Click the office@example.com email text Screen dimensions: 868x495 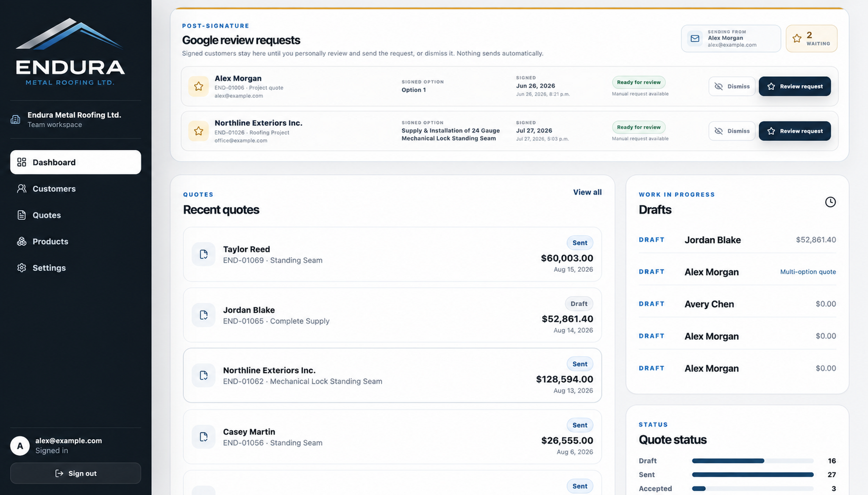coord(241,141)
